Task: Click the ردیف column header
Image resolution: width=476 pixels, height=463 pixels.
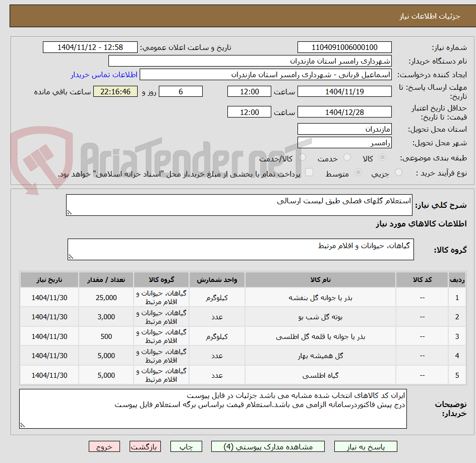Action: pyautogui.click(x=457, y=279)
